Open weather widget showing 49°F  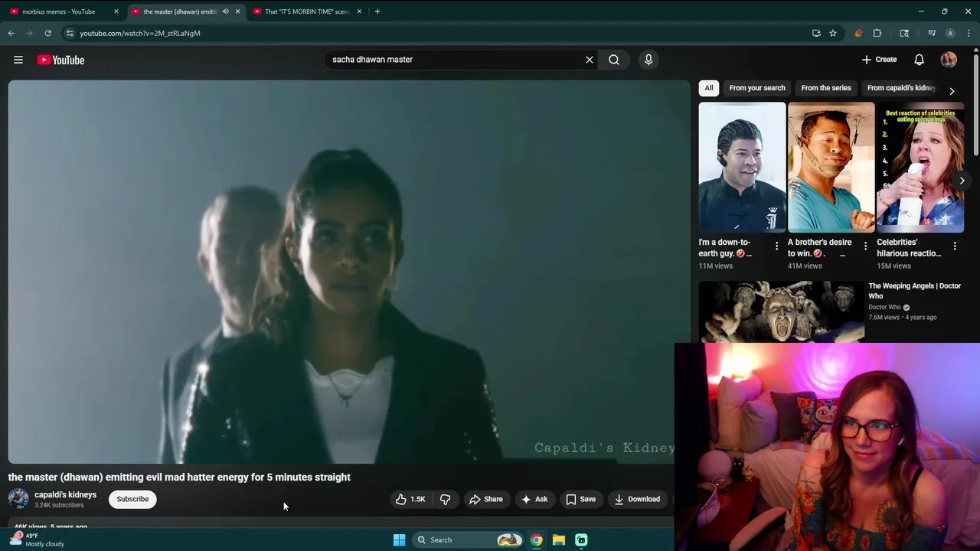(x=38, y=540)
